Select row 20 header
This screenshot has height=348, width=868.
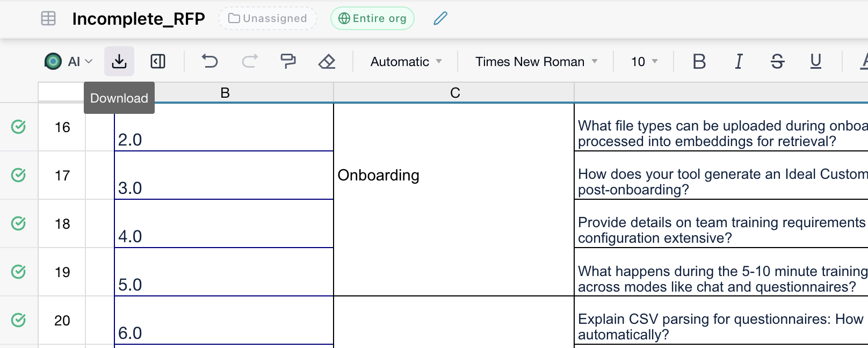click(x=62, y=321)
